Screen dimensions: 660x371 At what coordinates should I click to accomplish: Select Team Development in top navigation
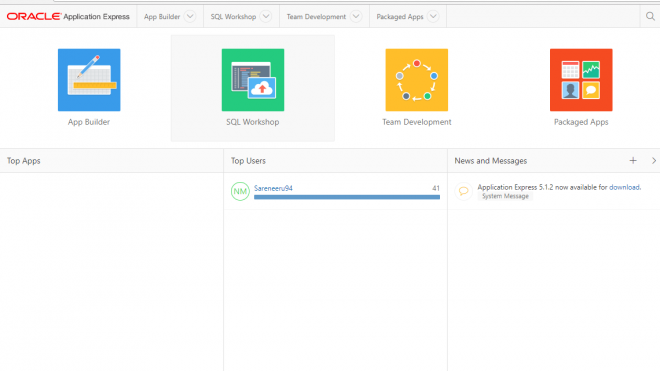click(316, 17)
